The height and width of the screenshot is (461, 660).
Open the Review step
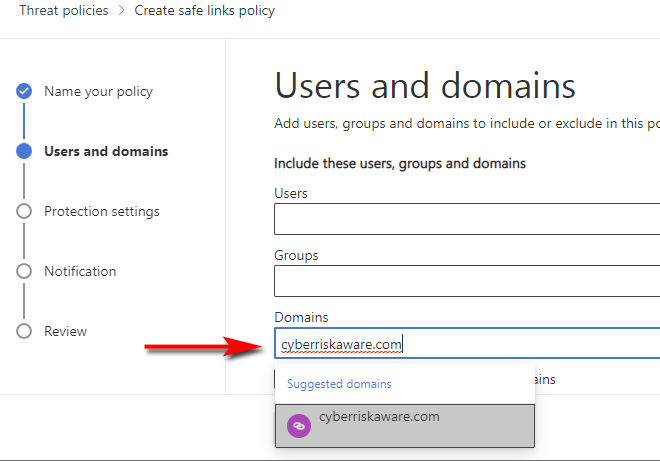pos(66,331)
